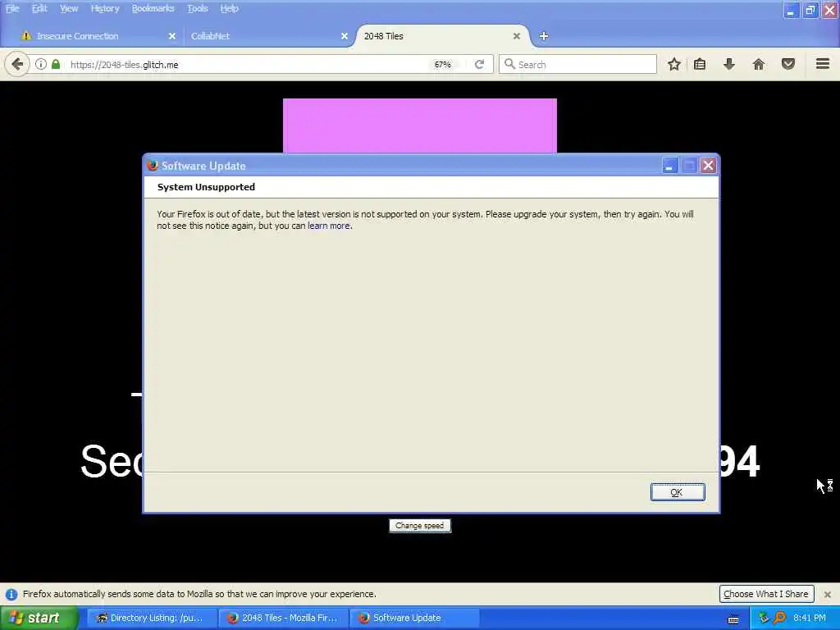
Task: Minimize the Software Update dialog
Action: click(669, 166)
